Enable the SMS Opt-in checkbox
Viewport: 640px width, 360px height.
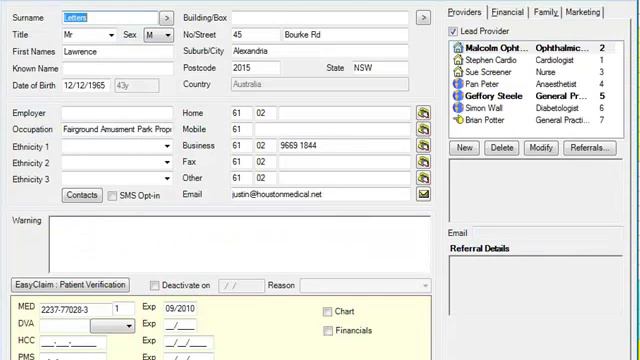click(112, 196)
